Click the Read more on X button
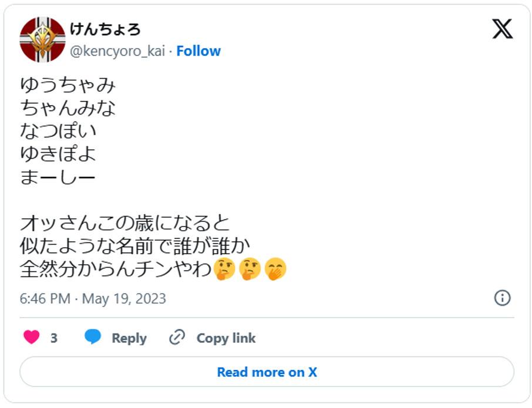Image resolution: width=532 pixels, height=408 pixels. click(267, 372)
